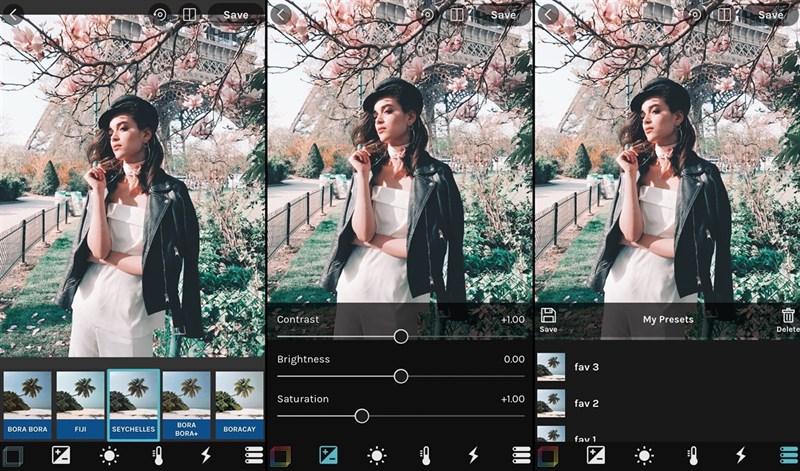Tap the Brightness 0.00 value

[514, 359]
